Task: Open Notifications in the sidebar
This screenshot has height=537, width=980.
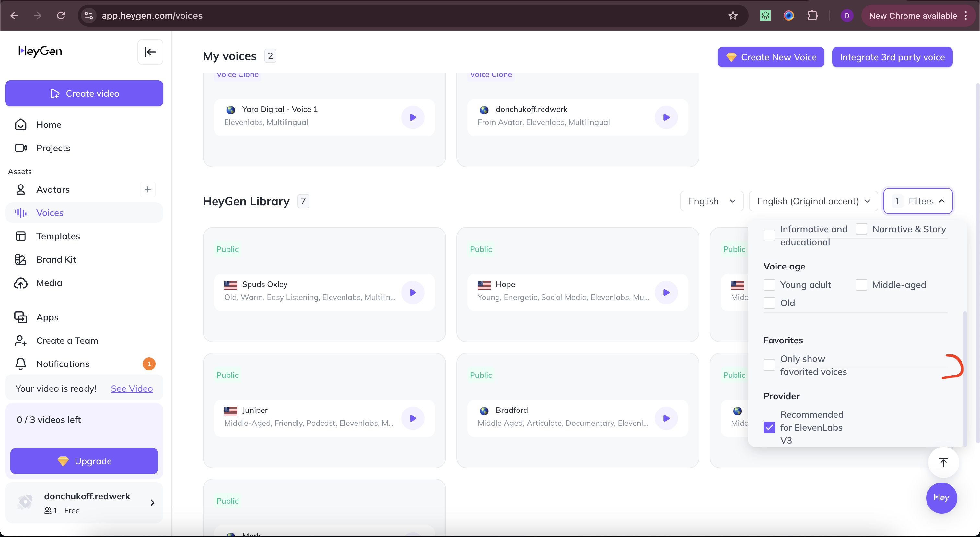Action: click(84, 364)
